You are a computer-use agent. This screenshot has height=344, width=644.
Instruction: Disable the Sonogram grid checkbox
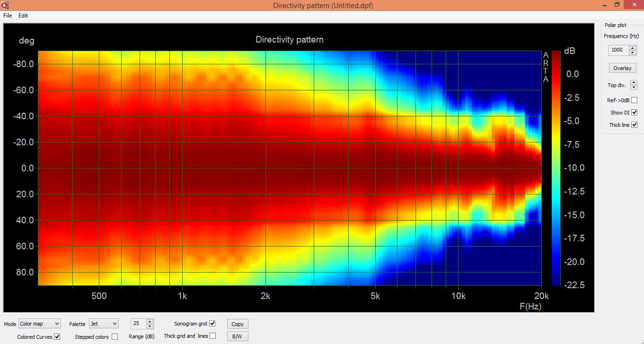point(212,324)
